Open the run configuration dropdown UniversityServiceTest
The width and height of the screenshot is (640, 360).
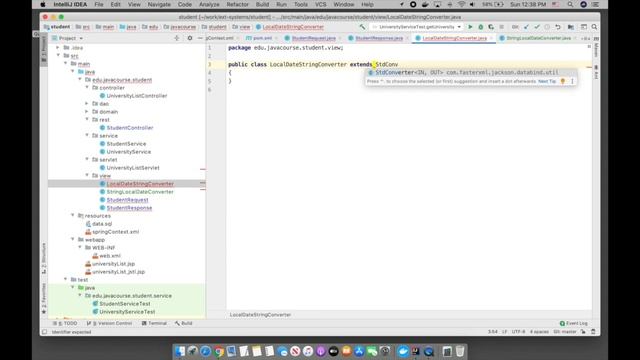416,27
